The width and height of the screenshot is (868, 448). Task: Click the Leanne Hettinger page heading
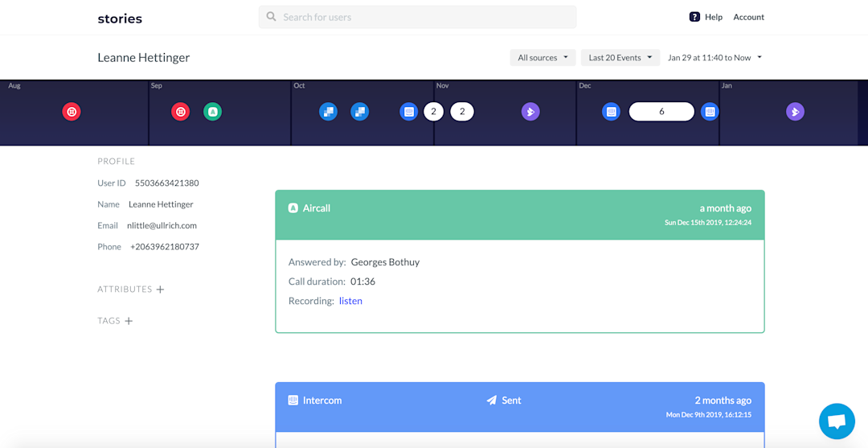pos(143,58)
